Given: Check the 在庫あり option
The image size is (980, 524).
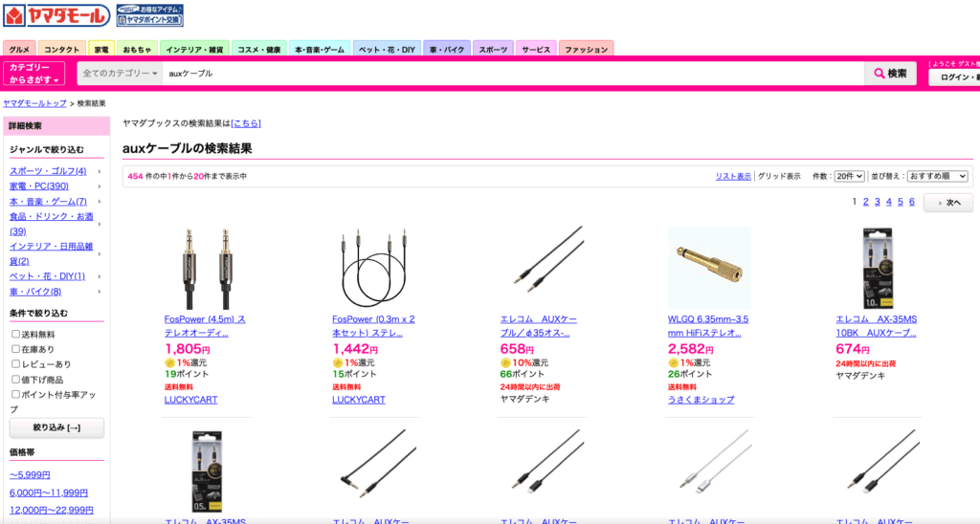Looking at the screenshot, I should 15,349.
